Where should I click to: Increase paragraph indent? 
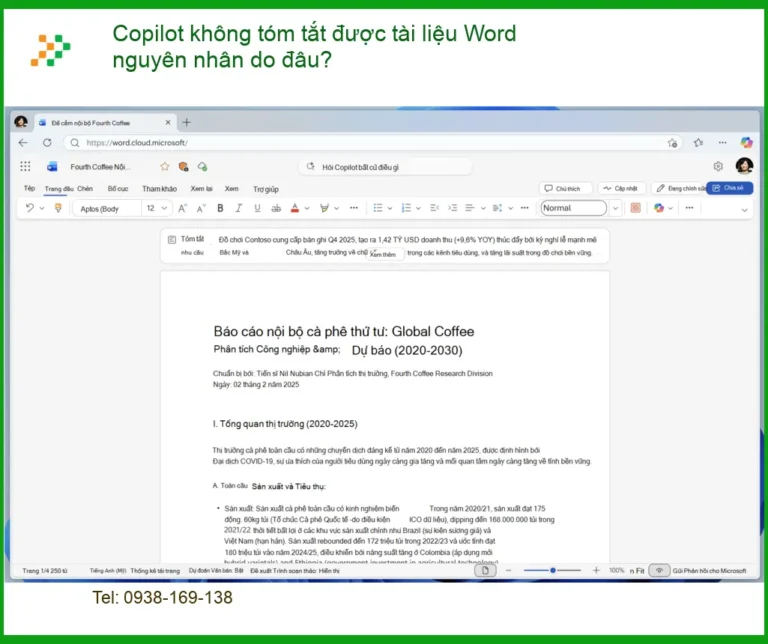pos(453,208)
